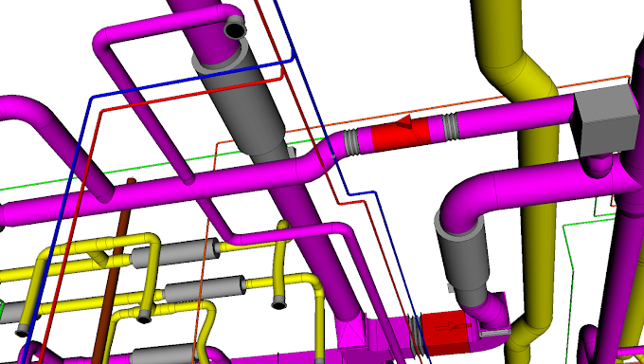
Task: Click the open black pipe end at top
Action: [x=235, y=28]
